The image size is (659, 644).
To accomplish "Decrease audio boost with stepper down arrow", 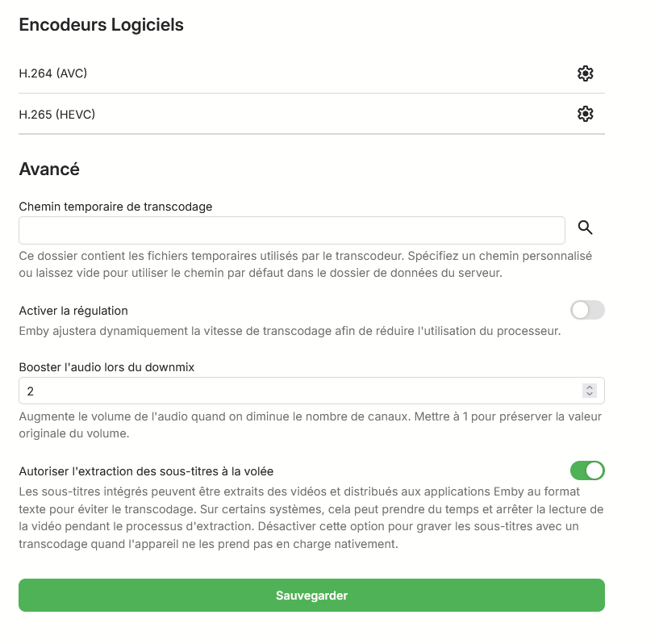I will point(590,395).
